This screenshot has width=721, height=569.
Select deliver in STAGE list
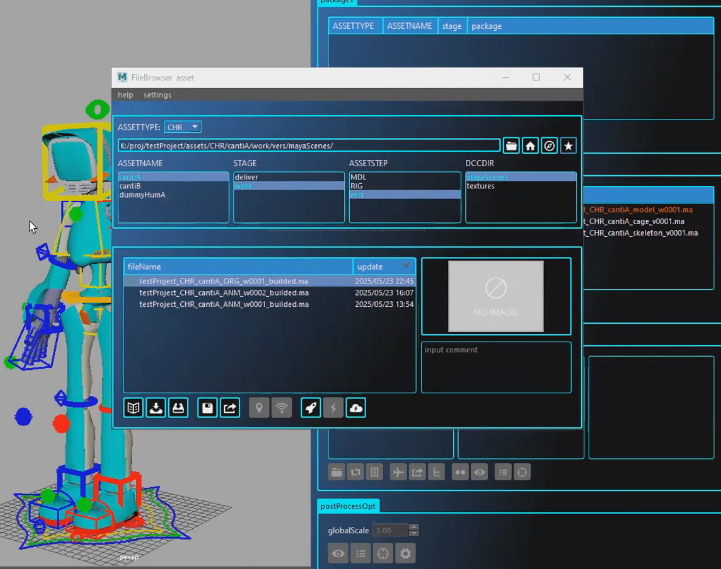point(289,177)
